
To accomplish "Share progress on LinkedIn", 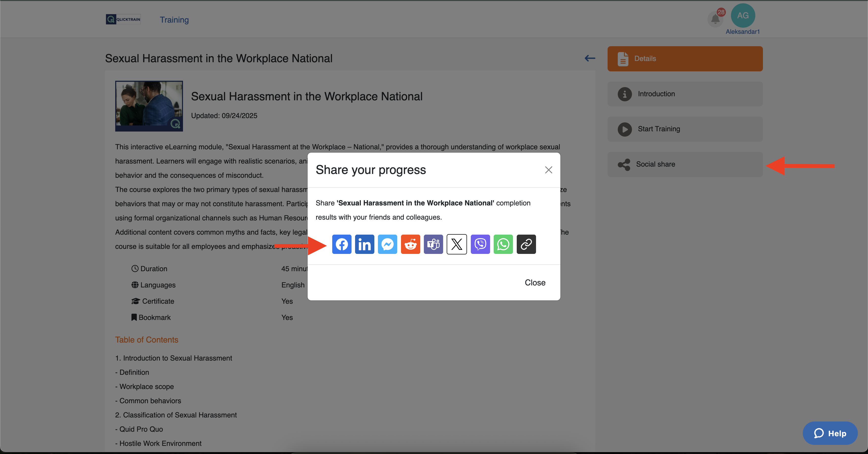I will 365,244.
